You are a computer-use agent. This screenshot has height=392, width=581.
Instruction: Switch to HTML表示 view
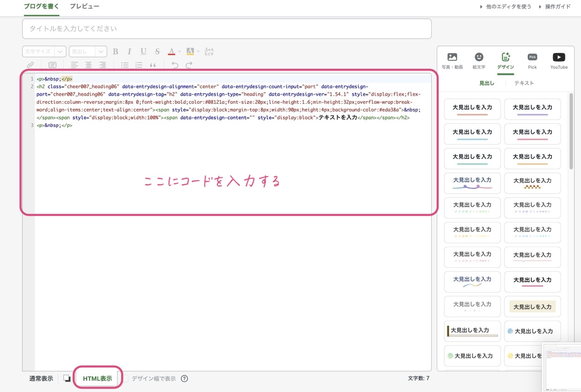97,378
